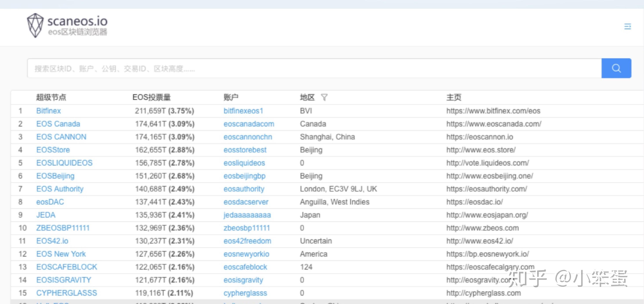Select the http://www.zbeos.com homepage text
Image resolution: width=644 pixels, height=304 pixels.
pyautogui.click(x=483, y=228)
